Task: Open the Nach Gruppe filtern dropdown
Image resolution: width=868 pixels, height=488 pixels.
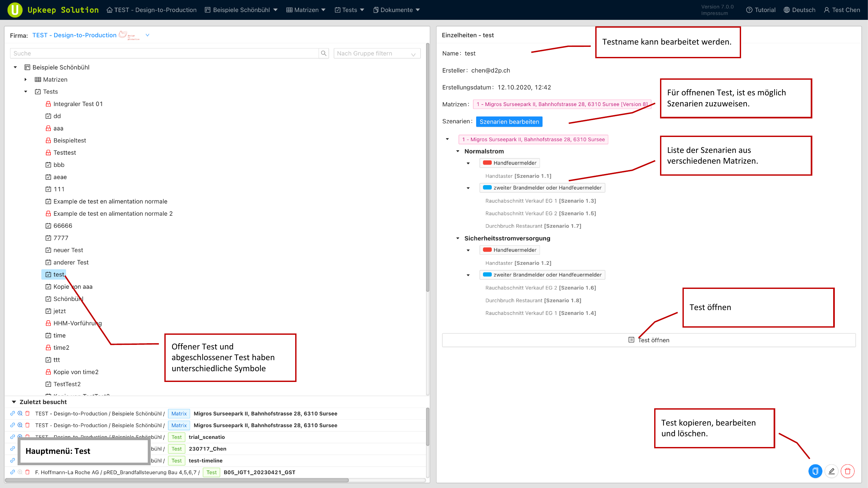Action: pos(377,53)
